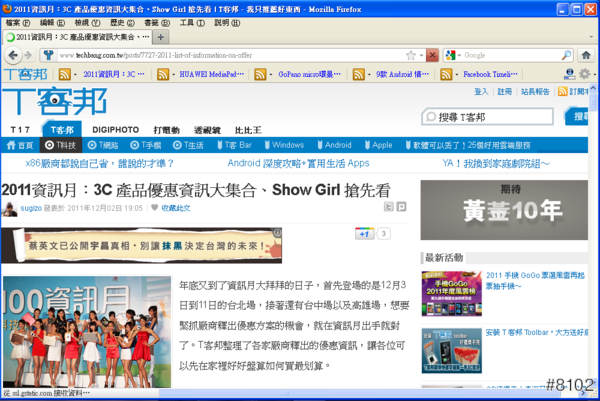The image size is (600, 401).
Task: Expand dropdown after Facebook Timeline RSS icon
Action: tap(457, 75)
